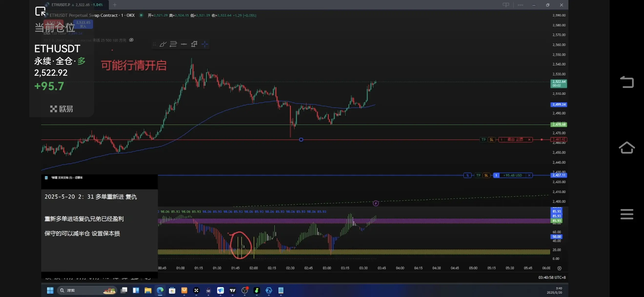This screenshot has width=644, height=297.
Task: Open Task View from the taskbar
Action: click(124, 290)
